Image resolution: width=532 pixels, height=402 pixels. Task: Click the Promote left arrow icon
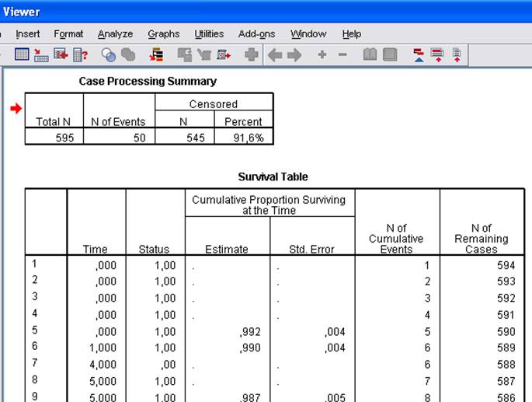pyautogui.click(x=275, y=55)
